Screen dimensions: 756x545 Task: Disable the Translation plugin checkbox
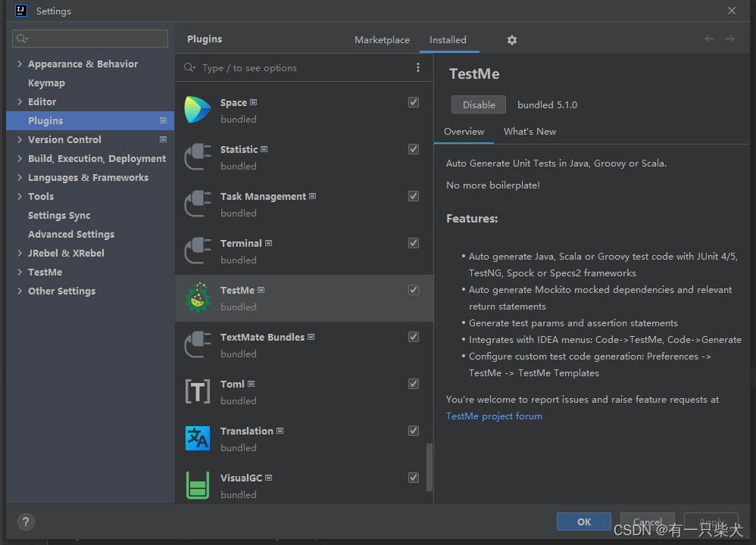tap(414, 431)
